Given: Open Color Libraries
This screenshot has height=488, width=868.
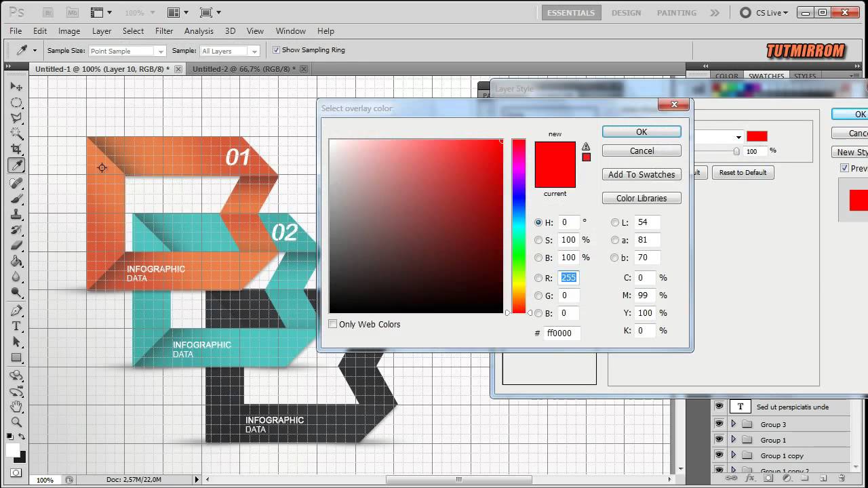Looking at the screenshot, I should pyautogui.click(x=642, y=199).
